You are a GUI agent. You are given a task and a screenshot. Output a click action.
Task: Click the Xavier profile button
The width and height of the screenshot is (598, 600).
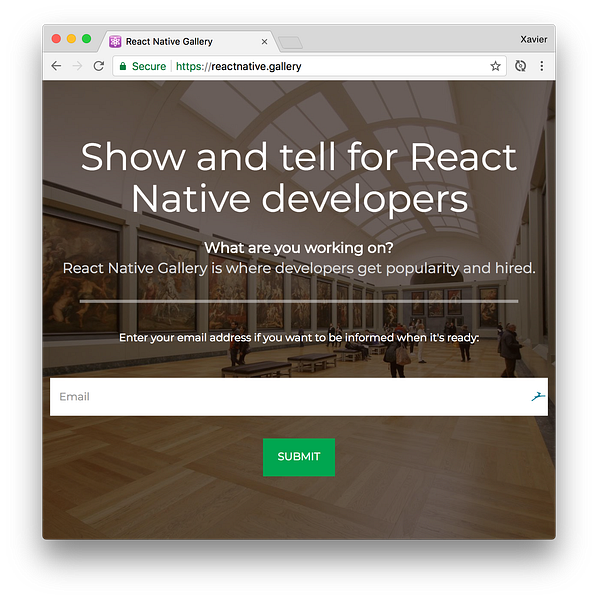click(x=533, y=39)
